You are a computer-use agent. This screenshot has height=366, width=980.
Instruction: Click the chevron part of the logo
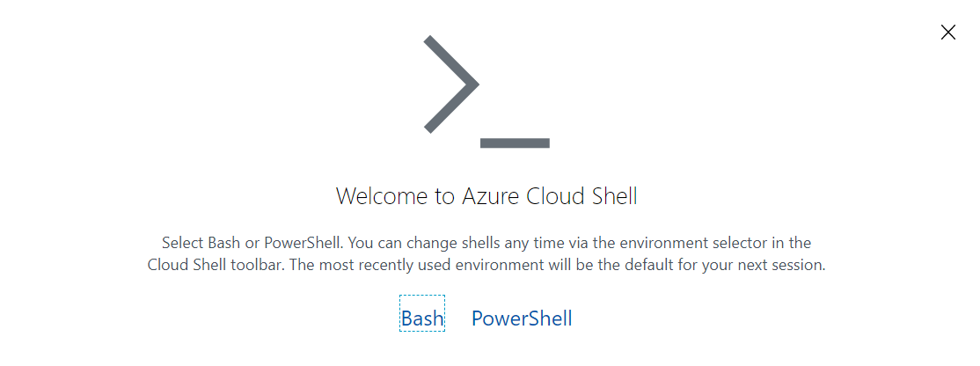point(451,84)
